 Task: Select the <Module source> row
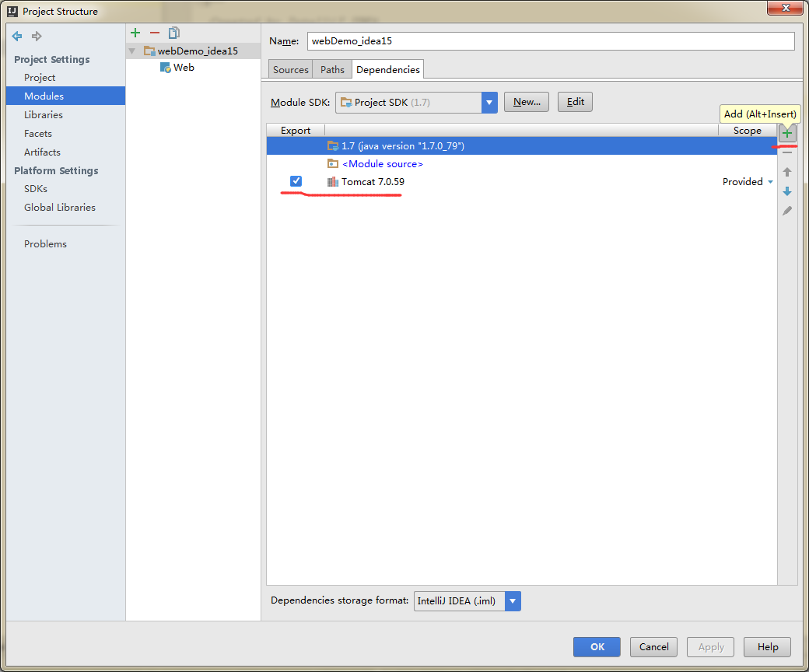pos(522,164)
